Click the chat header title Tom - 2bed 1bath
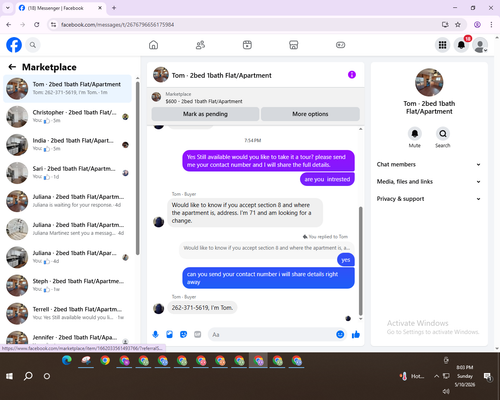This screenshot has width=500, height=400. 222,75
